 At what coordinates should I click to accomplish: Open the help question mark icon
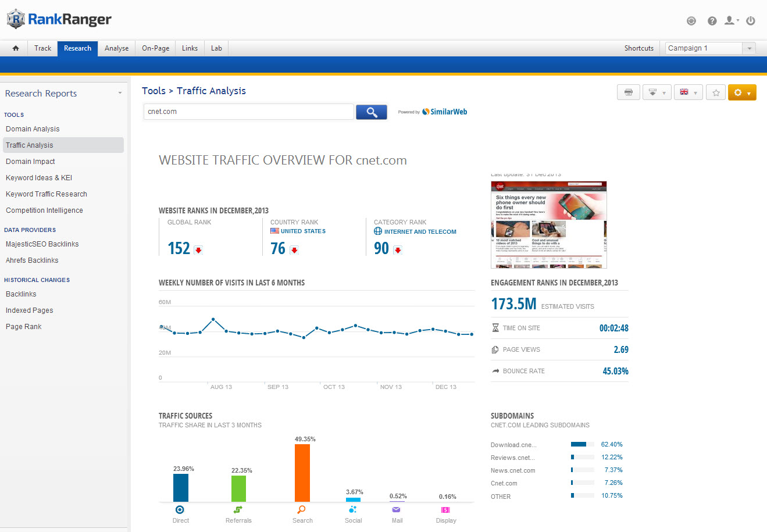point(712,21)
